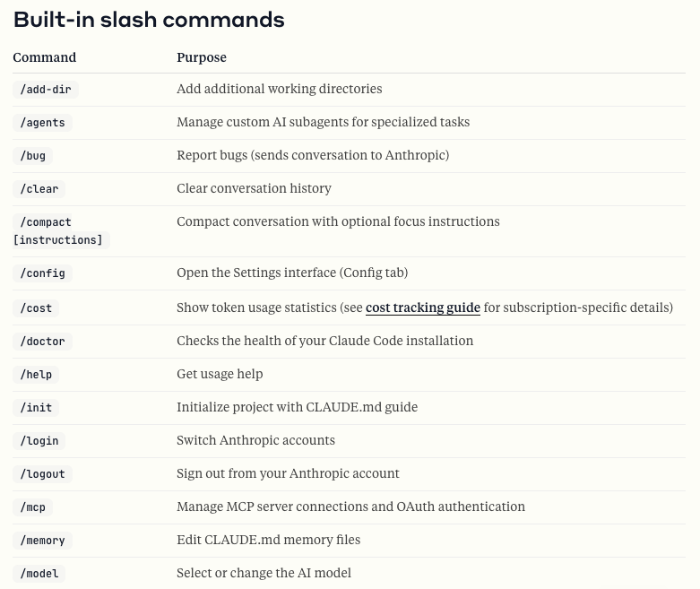Click the /logout command code
Screen dimensions: 700x589
click(x=42, y=474)
